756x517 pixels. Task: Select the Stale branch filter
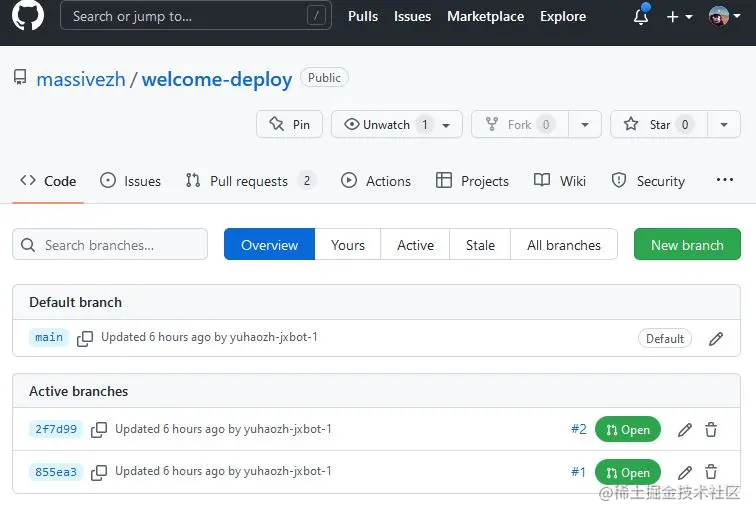480,245
